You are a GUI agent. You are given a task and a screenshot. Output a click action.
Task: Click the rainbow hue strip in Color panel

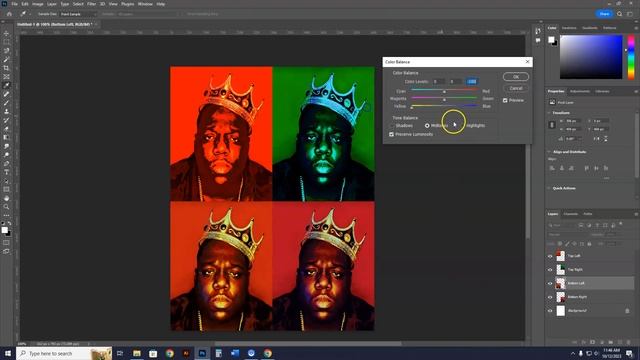click(631, 57)
